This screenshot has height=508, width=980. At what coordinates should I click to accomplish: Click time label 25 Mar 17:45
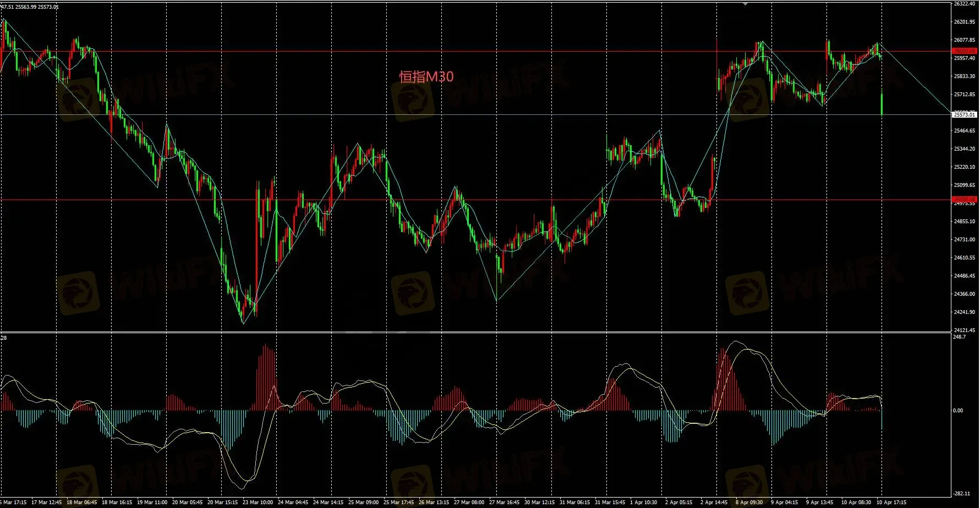(398, 503)
